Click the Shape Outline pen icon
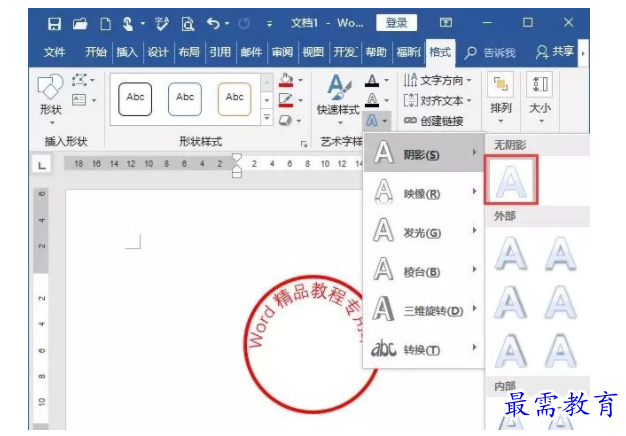Viewport: 626px width, 436px height. click(x=286, y=100)
